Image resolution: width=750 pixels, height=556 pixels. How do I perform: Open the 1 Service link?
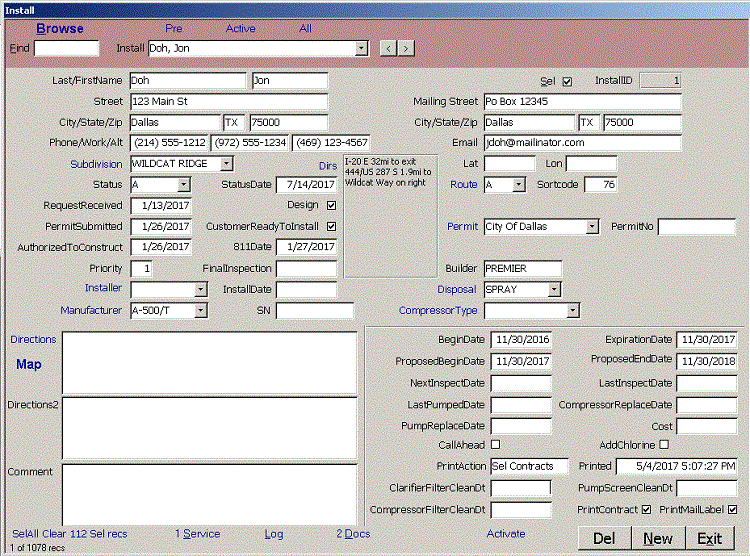197,534
